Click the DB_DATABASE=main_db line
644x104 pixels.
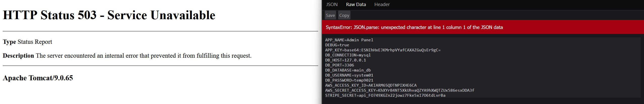[348, 70]
